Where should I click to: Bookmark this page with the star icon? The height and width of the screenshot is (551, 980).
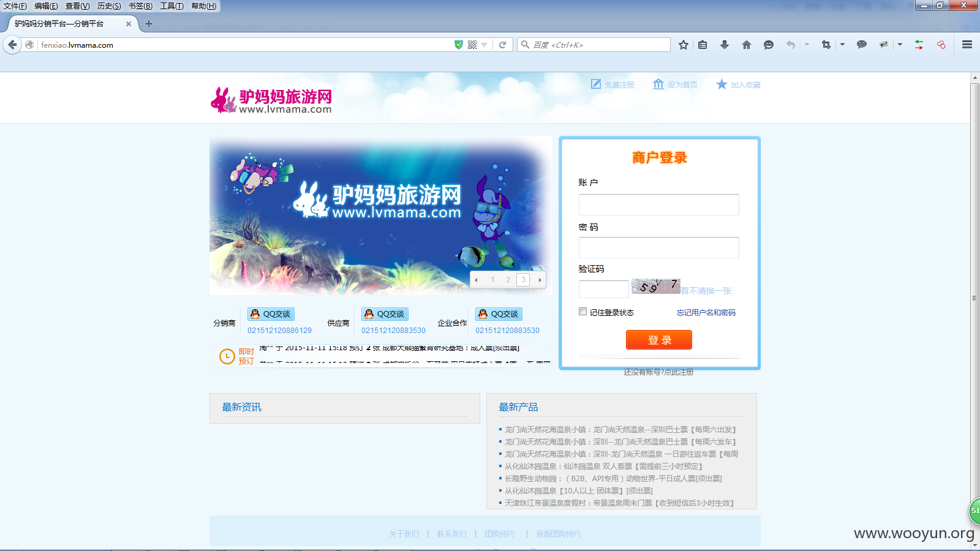(x=684, y=45)
